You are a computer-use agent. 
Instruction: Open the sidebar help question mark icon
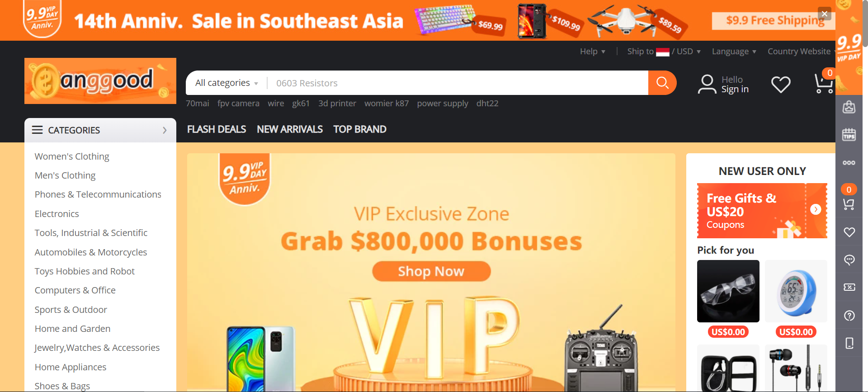849,316
